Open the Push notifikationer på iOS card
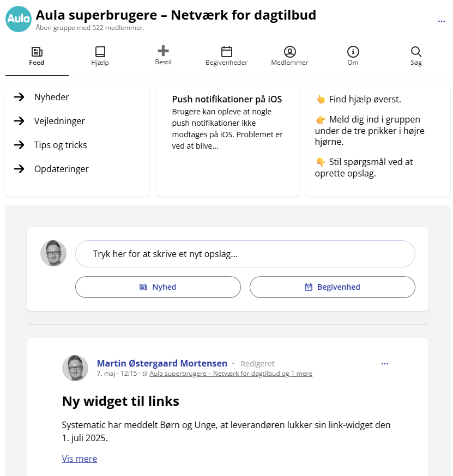The width and height of the screenshot is (453, 476). click(227, 122)
